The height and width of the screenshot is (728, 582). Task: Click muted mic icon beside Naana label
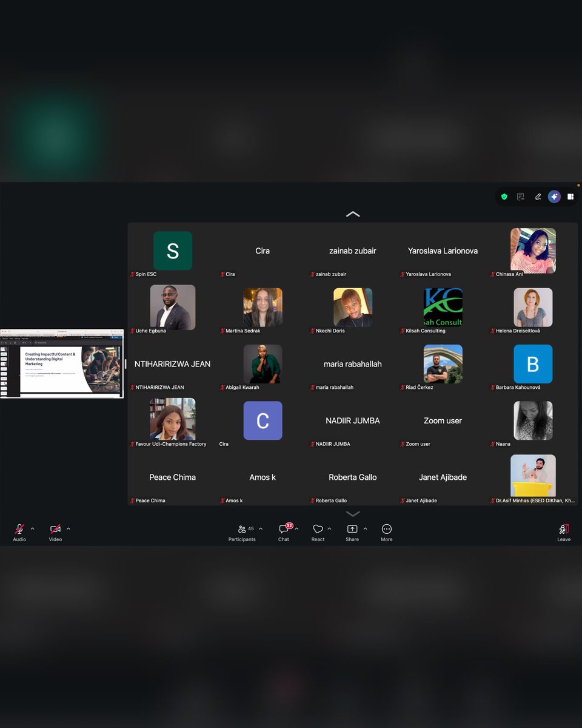pyautogui.click(x=492, y=444)
